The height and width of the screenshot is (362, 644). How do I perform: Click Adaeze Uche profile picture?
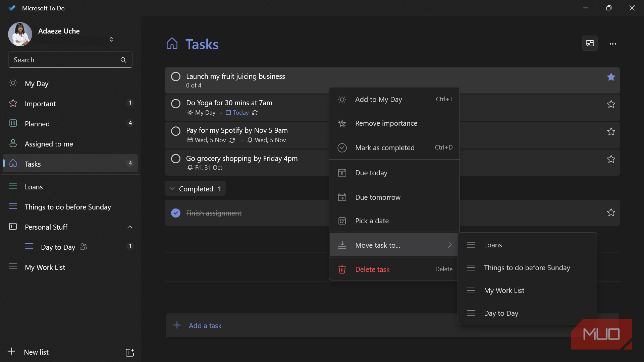20,34
